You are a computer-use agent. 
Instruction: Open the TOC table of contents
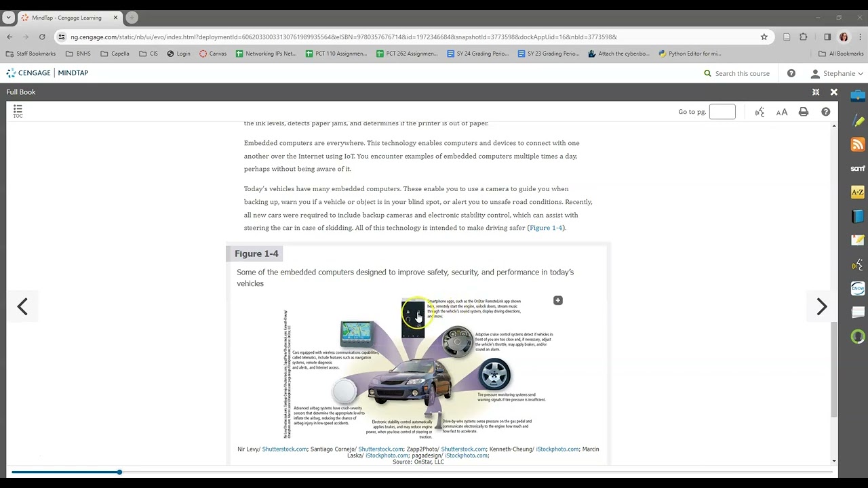(18, 111)
